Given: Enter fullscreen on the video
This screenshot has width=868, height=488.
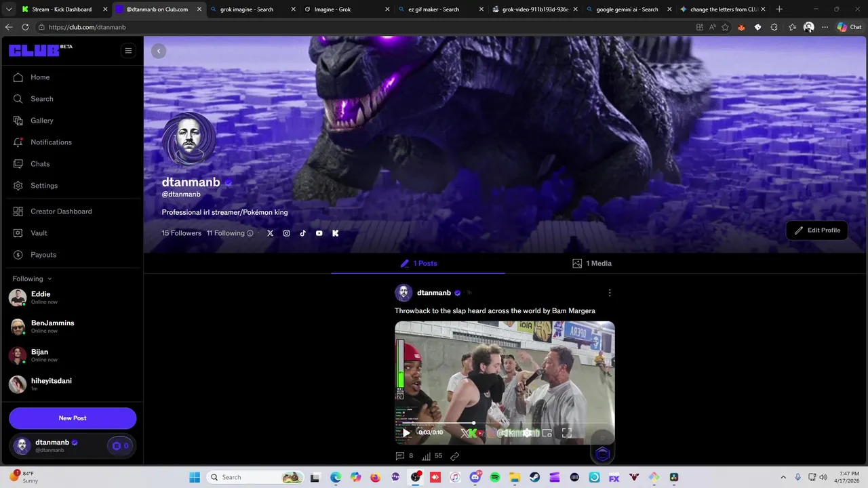Looking at the screenshot, I should coord(567,432).
